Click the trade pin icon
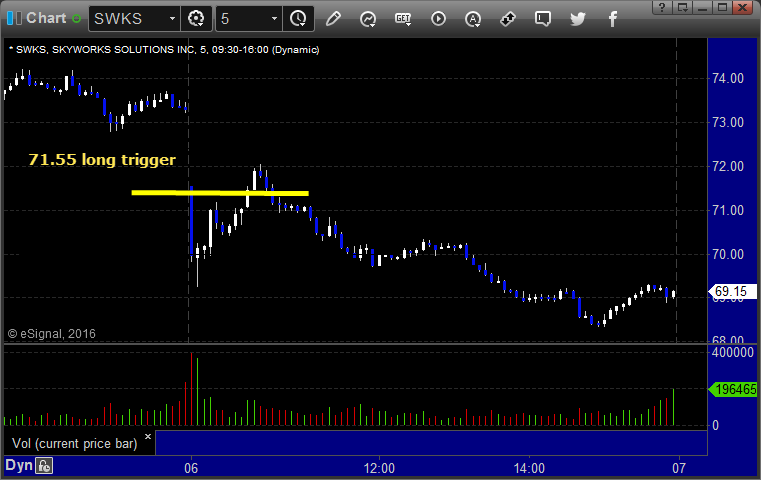 coord(508,19)
